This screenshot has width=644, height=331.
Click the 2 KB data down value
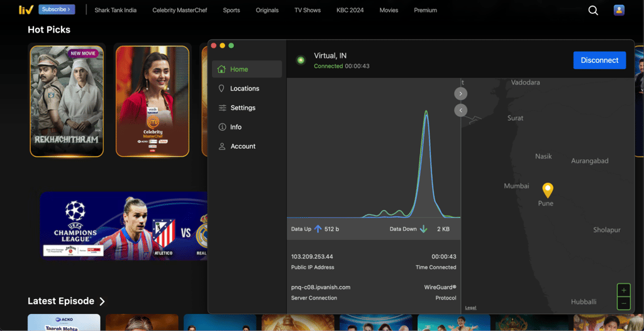pyautogui.click(x=443, y=229)
